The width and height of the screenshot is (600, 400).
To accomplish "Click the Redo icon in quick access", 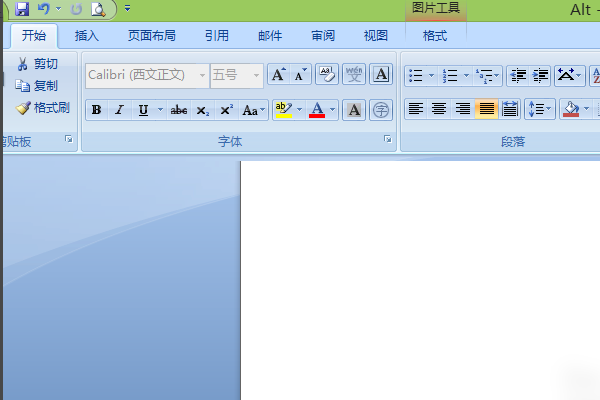I will 76,9.
